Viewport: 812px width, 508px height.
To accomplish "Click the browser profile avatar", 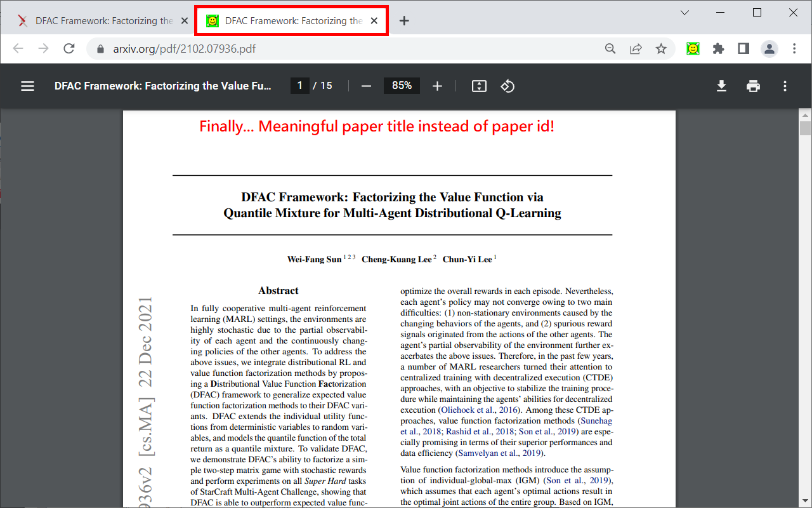I will click(769, 48).
